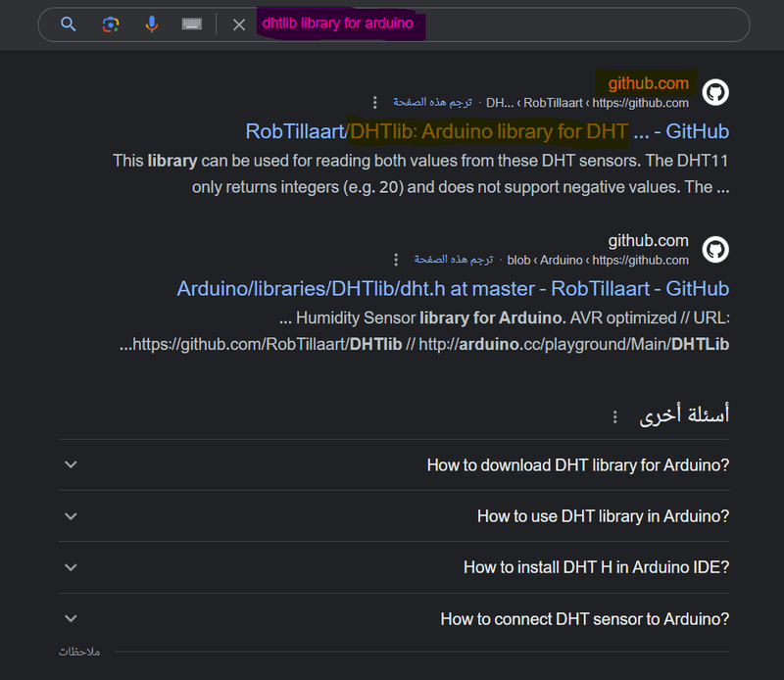Screen dimensions: 784x680
Task: Open Google Lens image search
Action: pos(111,24)
